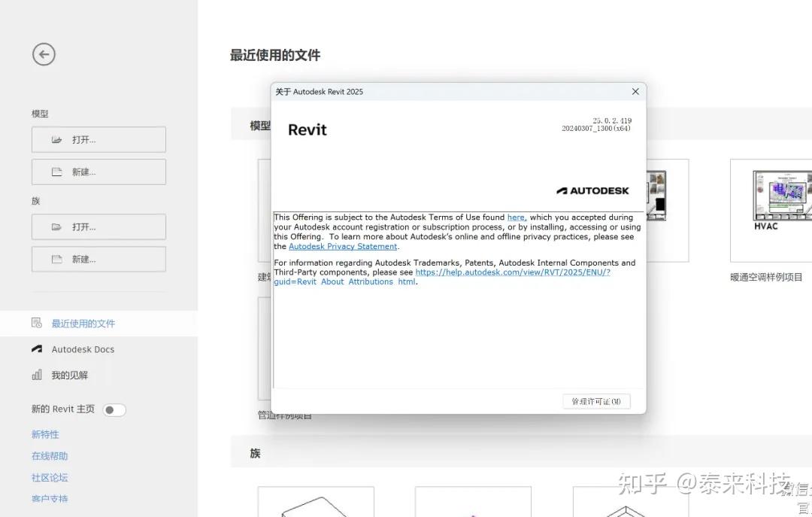Click the 管理许可证(M) button
The height and width of the screenshot is (517, 812).
pyautogui.click(x=596, y=401)
